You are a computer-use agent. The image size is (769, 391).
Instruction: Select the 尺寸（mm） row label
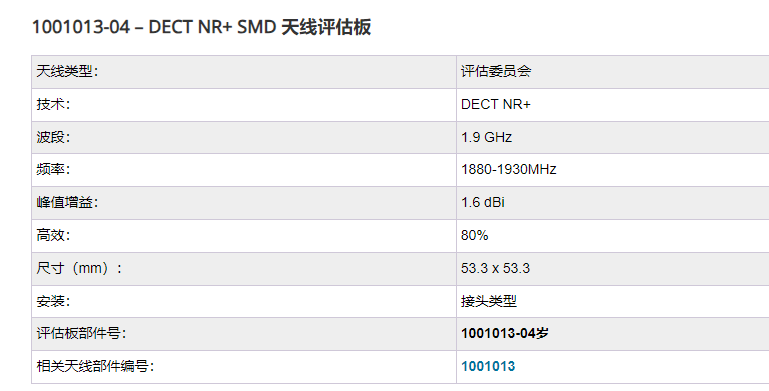79,268
